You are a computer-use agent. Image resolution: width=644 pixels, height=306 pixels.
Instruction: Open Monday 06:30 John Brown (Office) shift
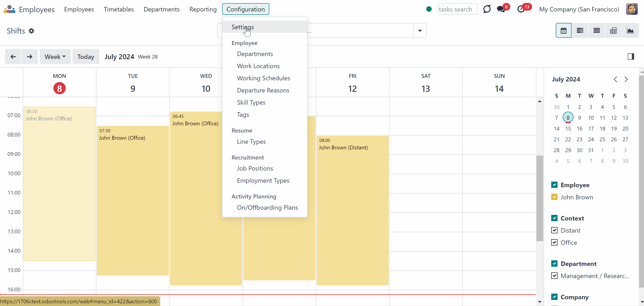click(x=59, y=184)
